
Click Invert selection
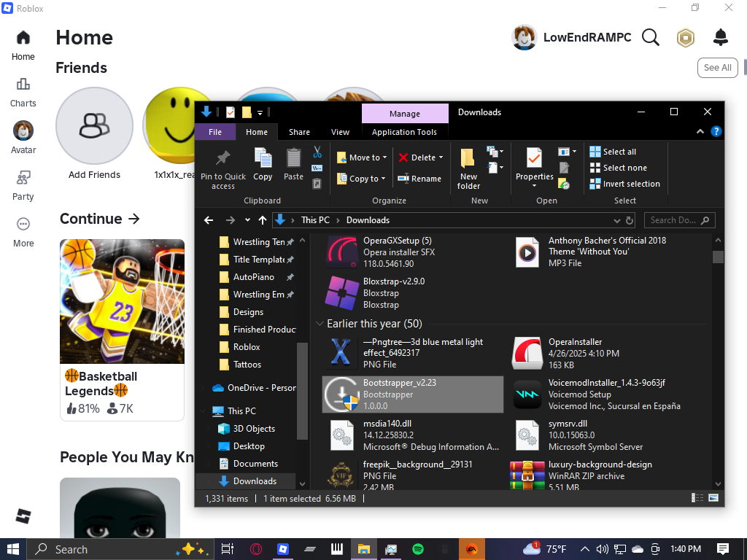coord(624,184)
